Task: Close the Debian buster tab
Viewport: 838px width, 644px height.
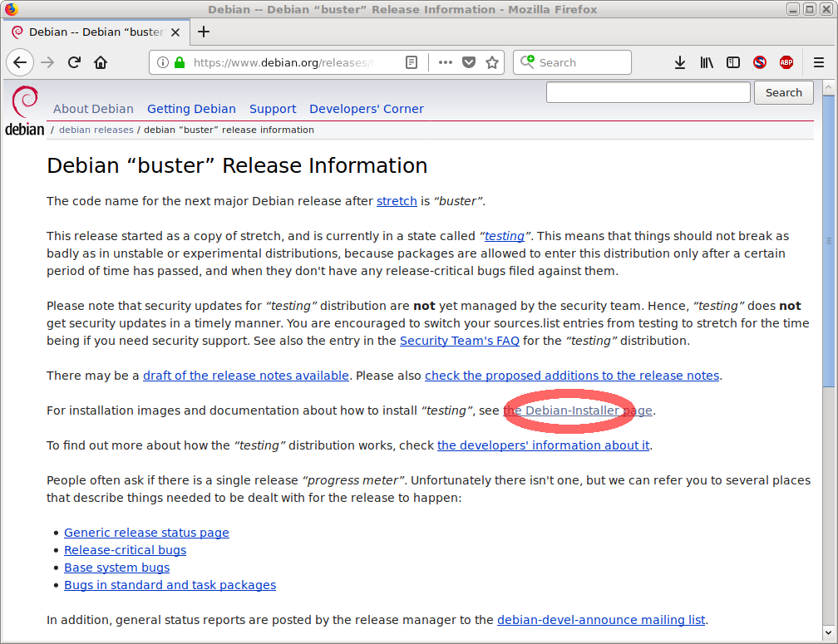Action: click(175, 32)
